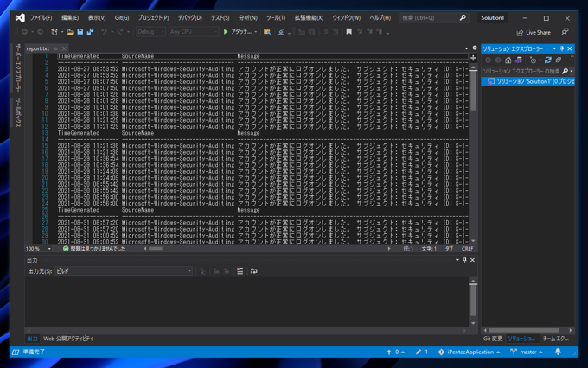Click the Output panel vertical scrollbar thumb
This screenshot has width=588, height=368.
click(x=473, y=300)
